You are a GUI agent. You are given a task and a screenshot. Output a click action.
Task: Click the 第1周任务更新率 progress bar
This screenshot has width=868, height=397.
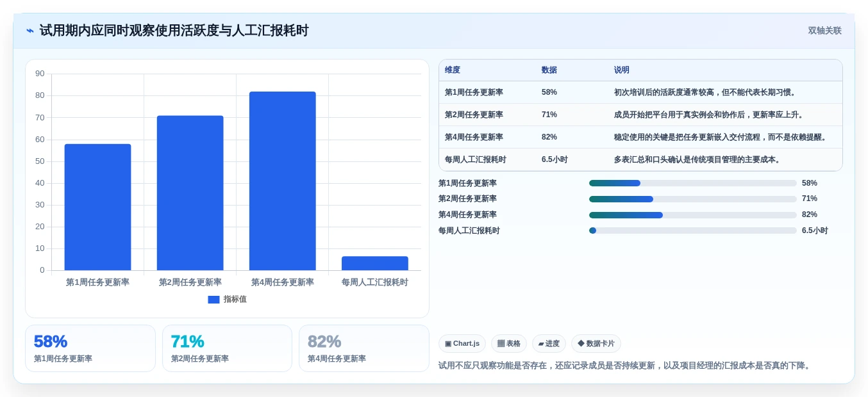[693, 183]
